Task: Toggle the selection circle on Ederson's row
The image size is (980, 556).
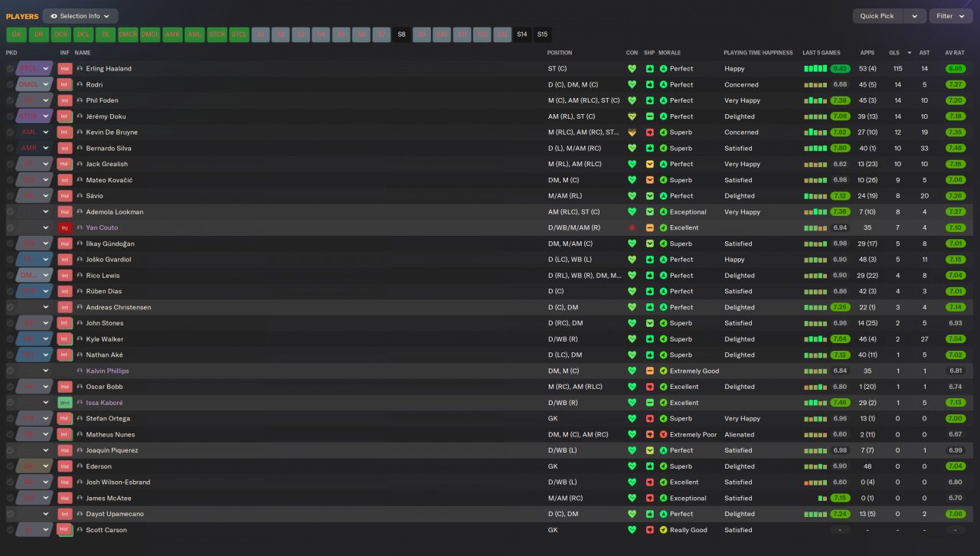Action: click(10, 466)
